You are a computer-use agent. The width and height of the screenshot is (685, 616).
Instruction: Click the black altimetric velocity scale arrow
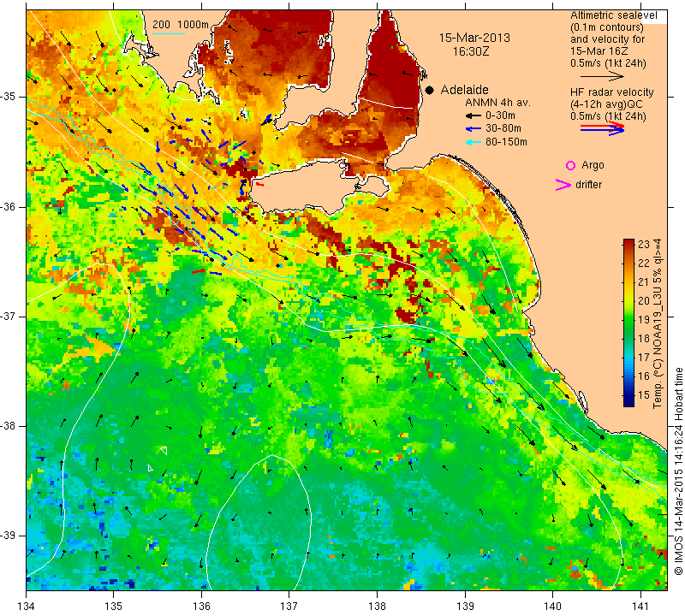tap(603, 76)
